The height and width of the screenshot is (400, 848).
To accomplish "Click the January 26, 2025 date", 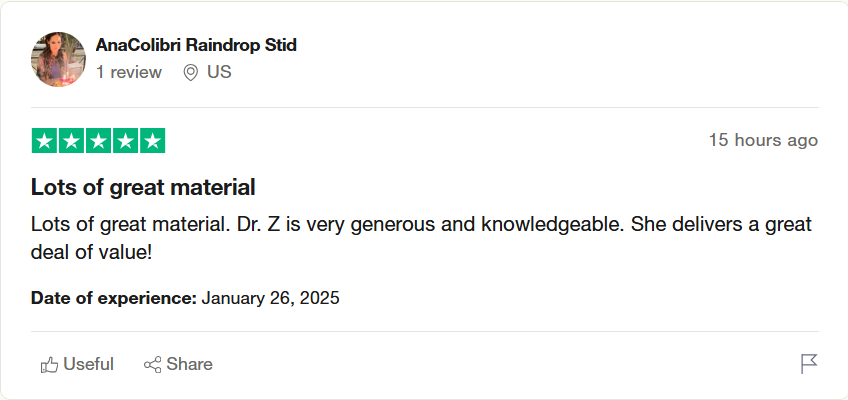I will 270,298.
